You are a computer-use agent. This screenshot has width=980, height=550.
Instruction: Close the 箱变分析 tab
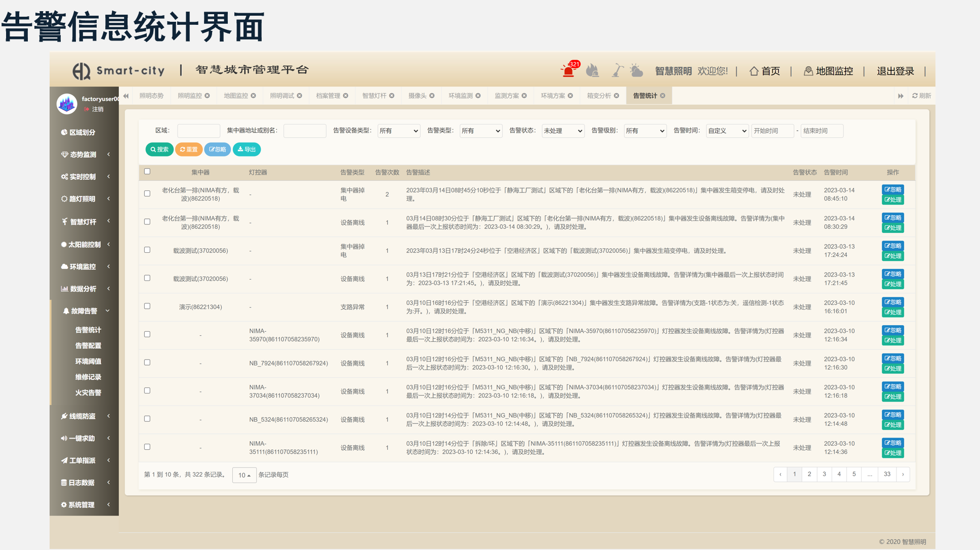(x=616, y=96)
